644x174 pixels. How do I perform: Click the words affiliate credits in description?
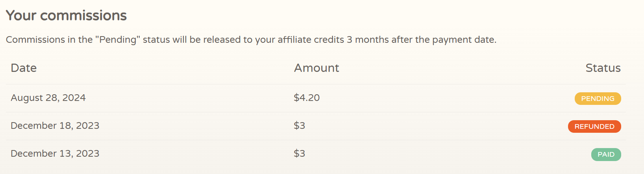[x=311, y=40]
